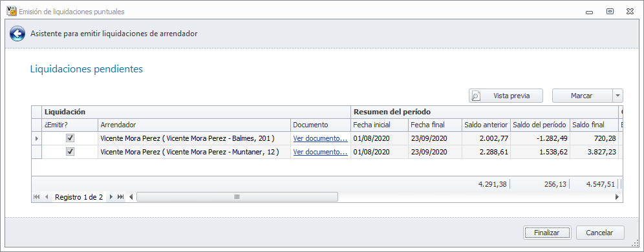Image resolution: width=644 pixels, height=252 pixels.
Task: Click the Arrendador column header
Action: [x=195, y=125]
